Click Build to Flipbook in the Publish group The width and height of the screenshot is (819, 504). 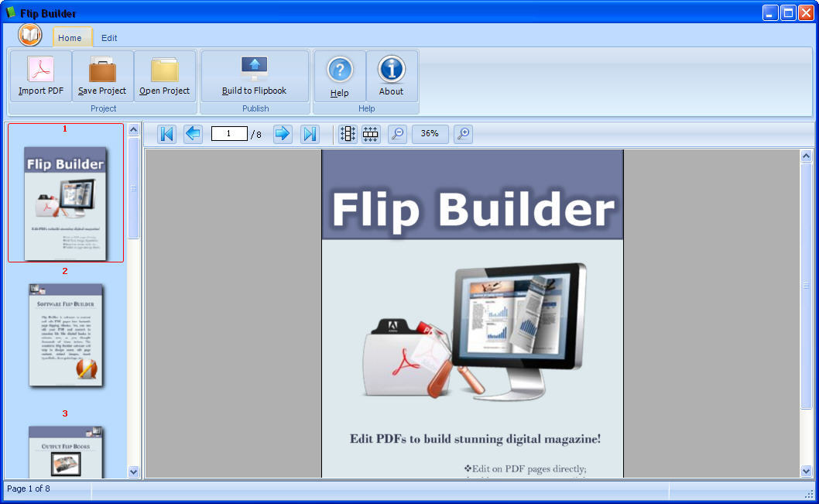255,75
